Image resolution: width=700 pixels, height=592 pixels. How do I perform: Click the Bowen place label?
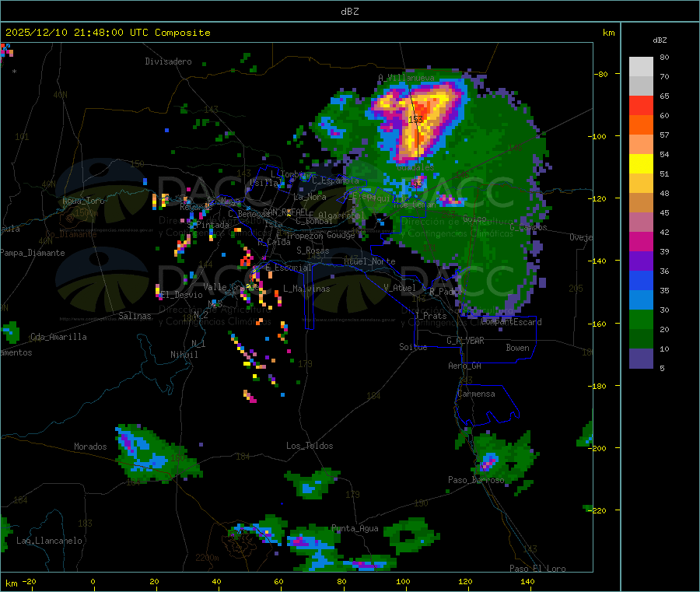[517, 348]
